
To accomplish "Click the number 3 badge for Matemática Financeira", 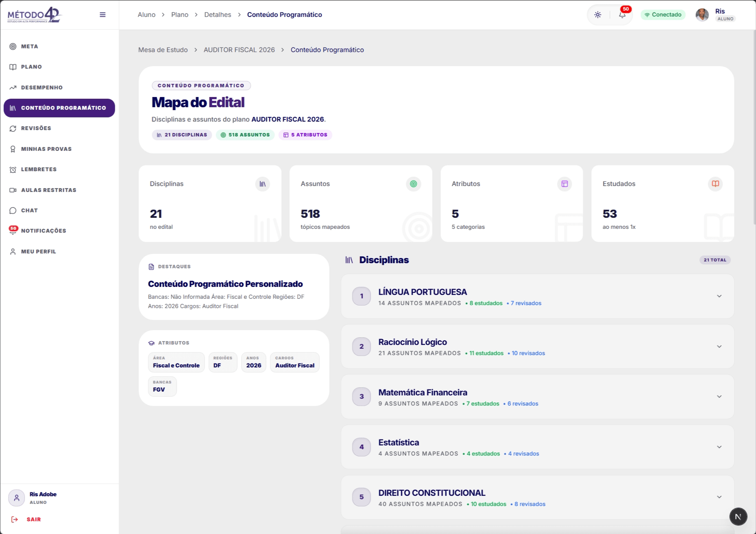I will 362,397.
